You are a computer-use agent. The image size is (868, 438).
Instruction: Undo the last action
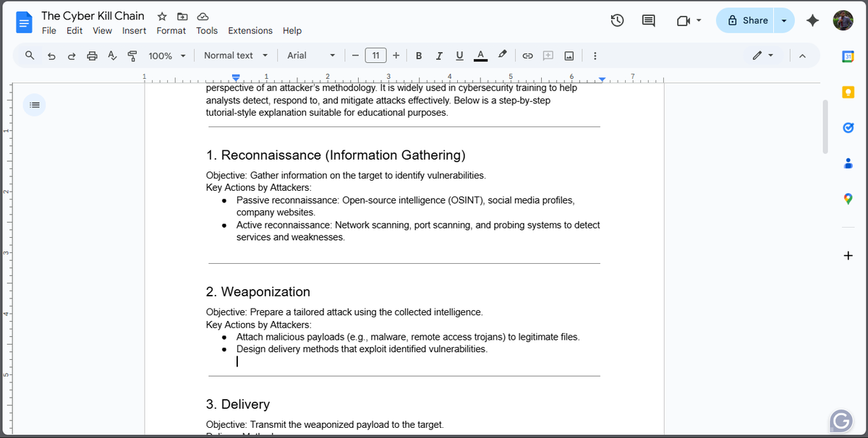point(51,56)
